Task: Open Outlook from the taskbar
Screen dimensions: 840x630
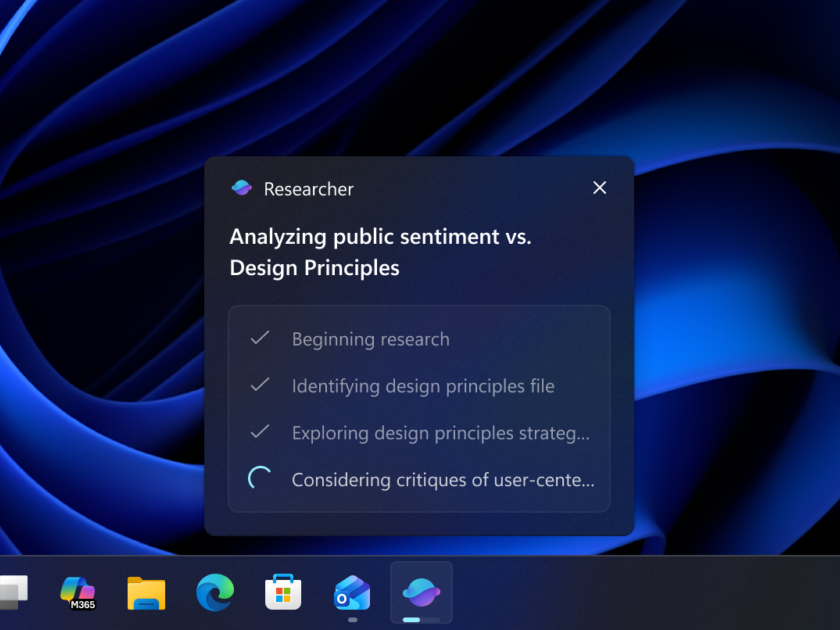Action: (352, 592)
